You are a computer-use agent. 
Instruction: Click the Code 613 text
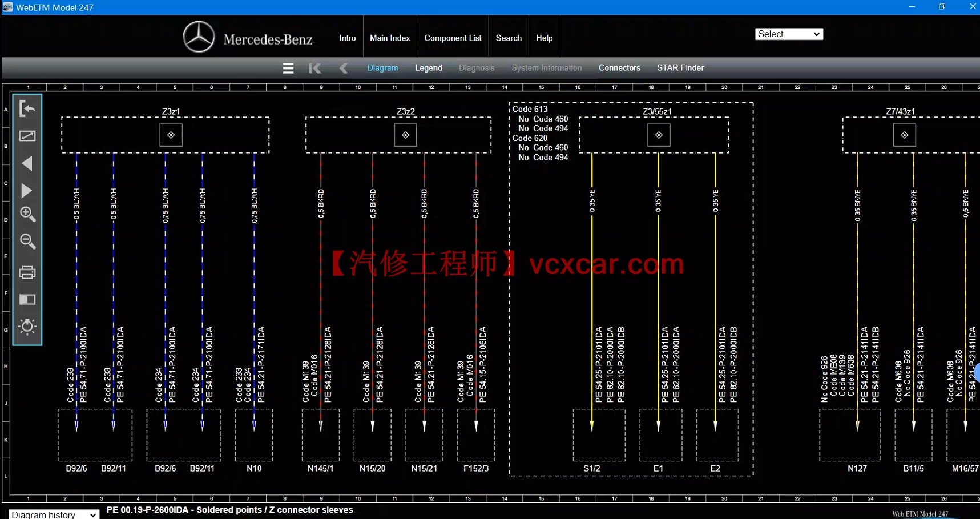tap(530, 109)
